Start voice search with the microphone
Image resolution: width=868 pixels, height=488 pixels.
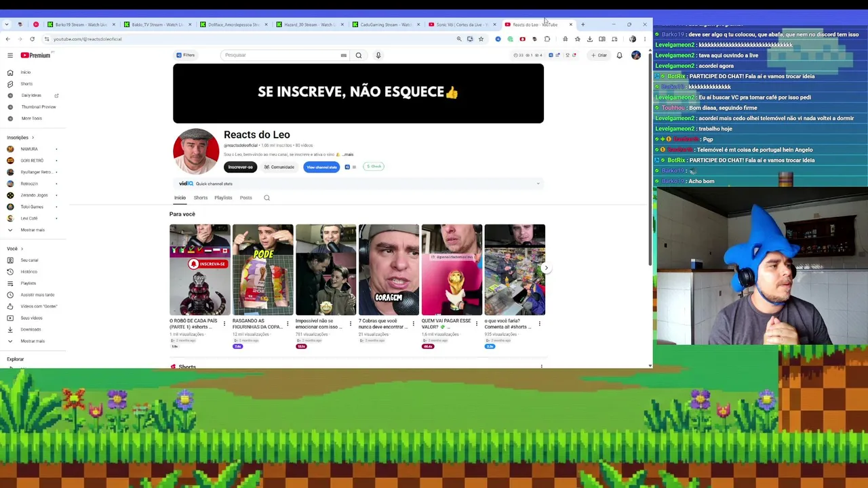pos(378,55)
